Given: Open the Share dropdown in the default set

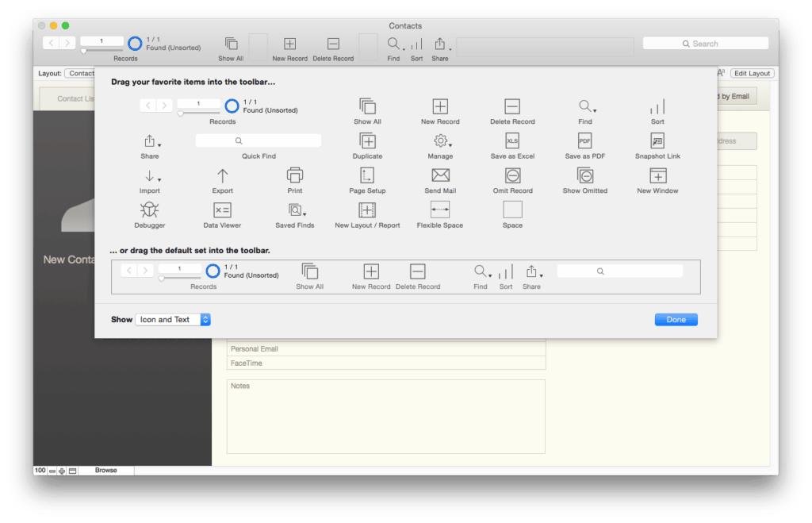Looking at the screenshot, I should pyautogui.click(x=534, y=272).
